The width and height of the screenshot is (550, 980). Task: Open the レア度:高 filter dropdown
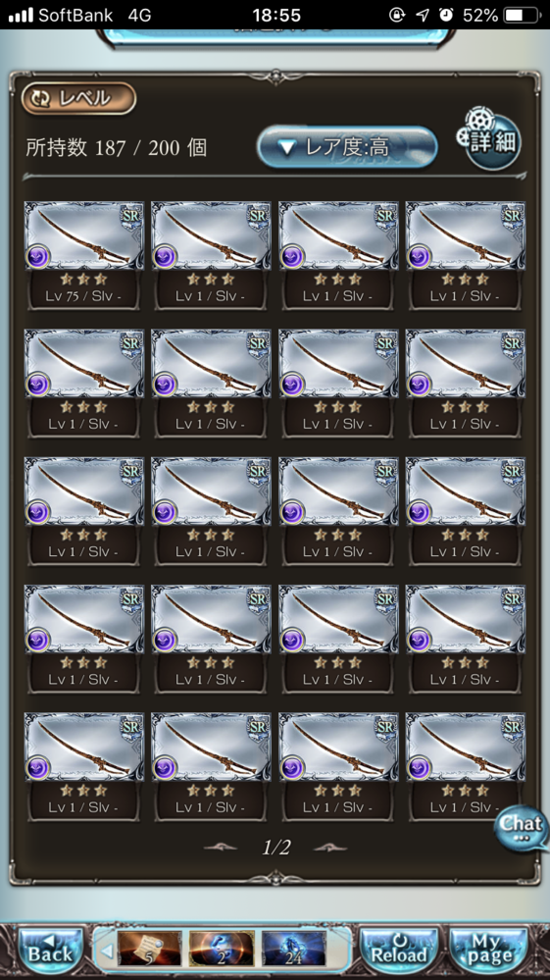pos(347,147)
